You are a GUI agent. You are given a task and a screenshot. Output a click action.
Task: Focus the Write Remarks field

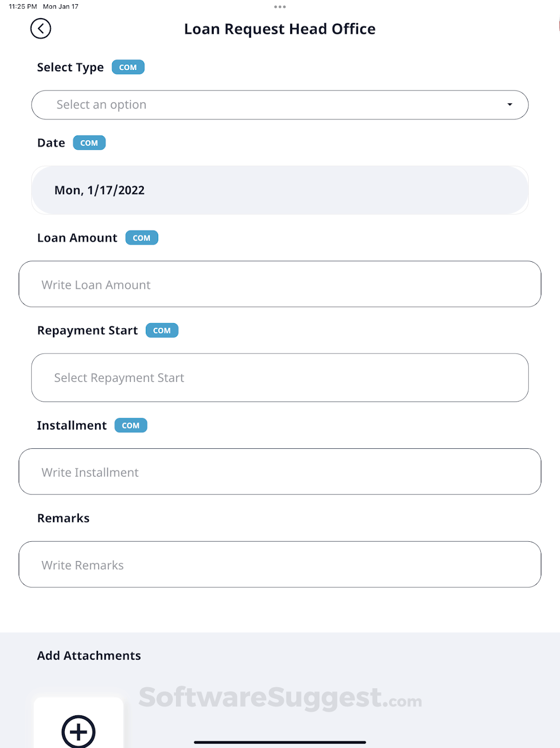point(280,565)
